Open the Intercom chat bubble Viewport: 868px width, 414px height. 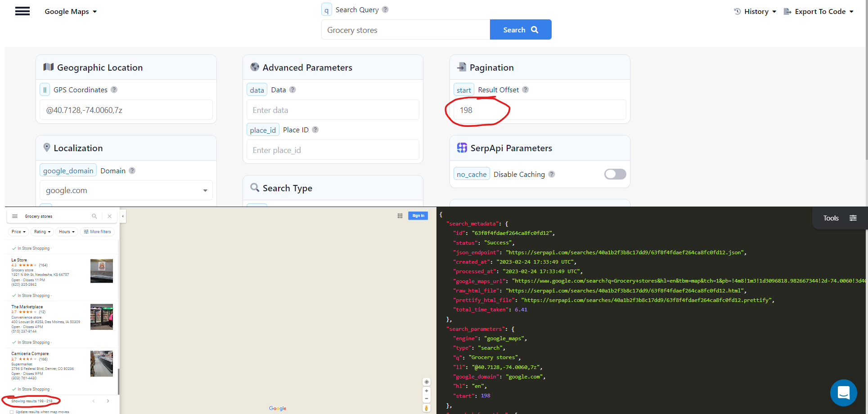(x=843, y=392)
